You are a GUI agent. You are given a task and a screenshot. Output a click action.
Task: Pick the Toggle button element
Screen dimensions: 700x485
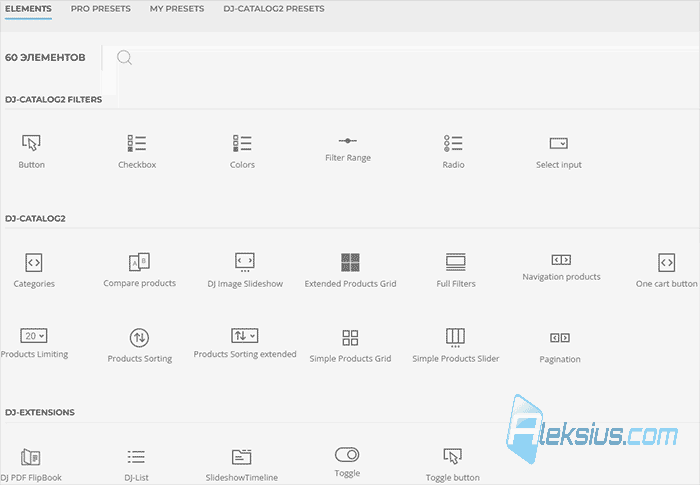tap(452, 465)
